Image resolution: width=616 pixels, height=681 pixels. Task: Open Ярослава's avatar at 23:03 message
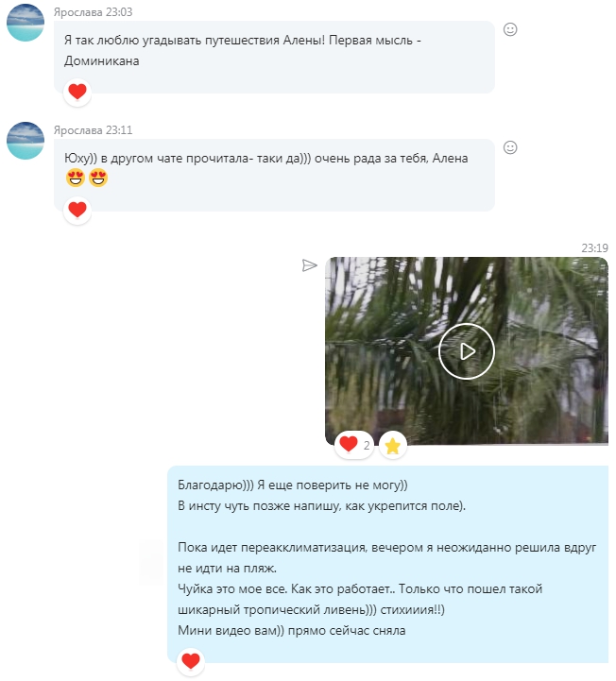pos(26,23)
